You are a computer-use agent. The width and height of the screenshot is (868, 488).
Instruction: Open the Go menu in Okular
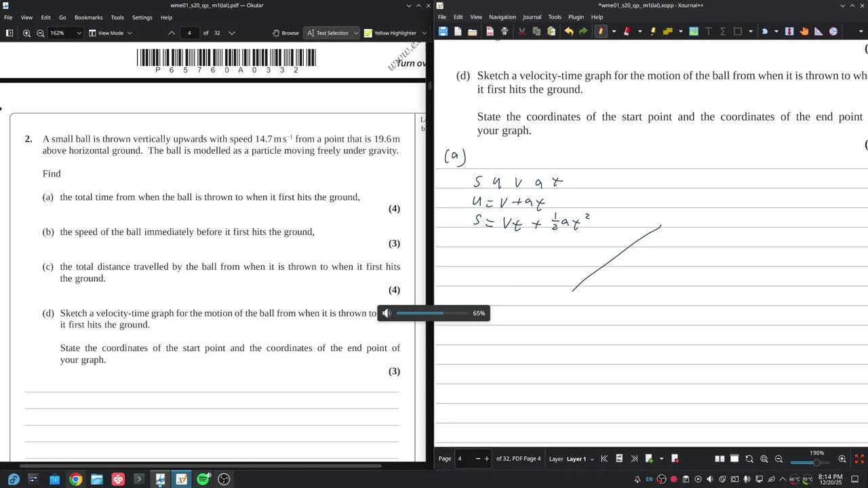(x=62, y=17)
